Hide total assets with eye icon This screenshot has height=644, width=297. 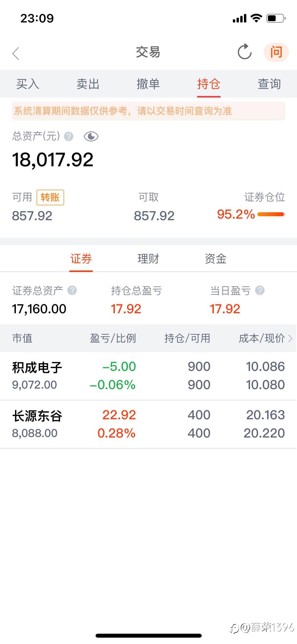point(91,136)
